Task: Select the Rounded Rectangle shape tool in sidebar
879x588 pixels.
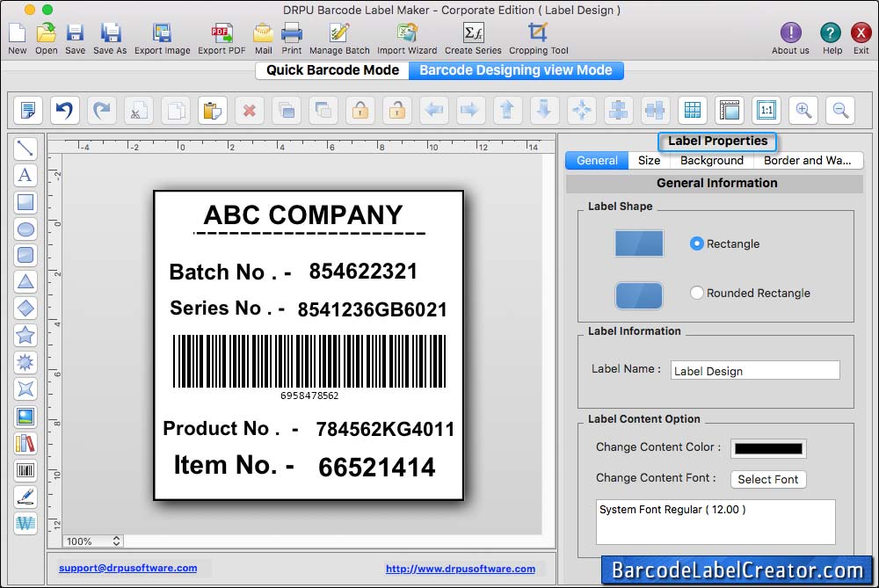Action: 25,256
